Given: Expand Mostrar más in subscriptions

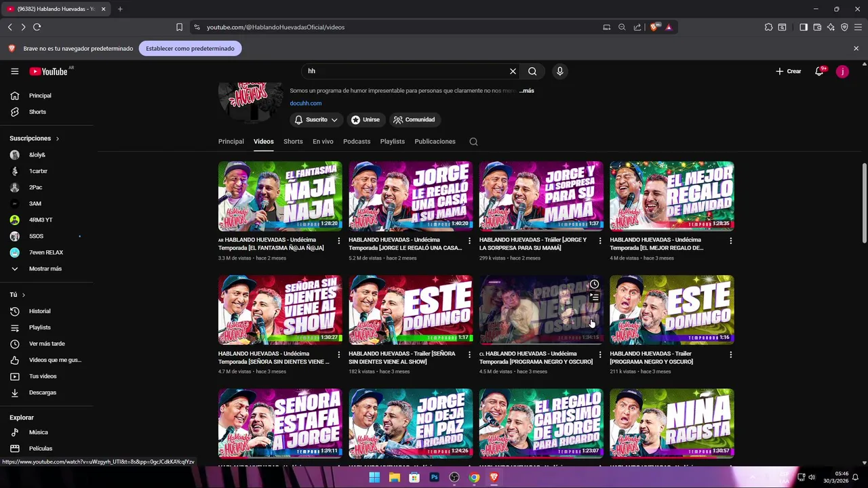Looking at the screenshot, I should [46, 269].
